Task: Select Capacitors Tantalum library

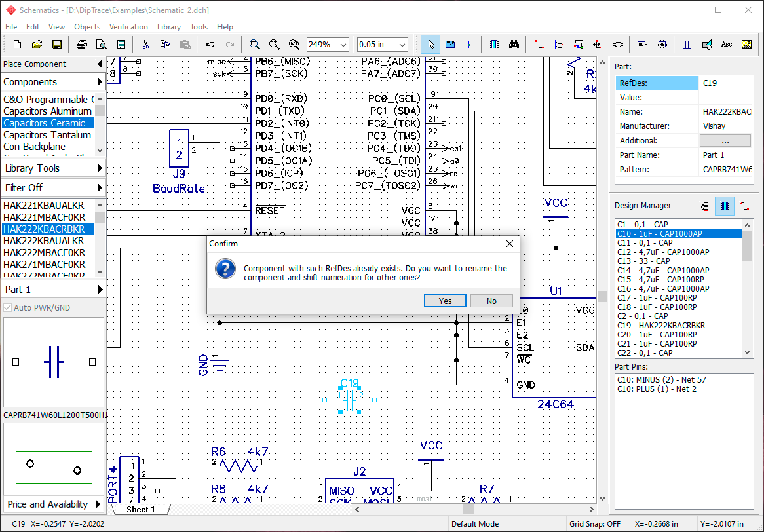Action: [47, 135]
